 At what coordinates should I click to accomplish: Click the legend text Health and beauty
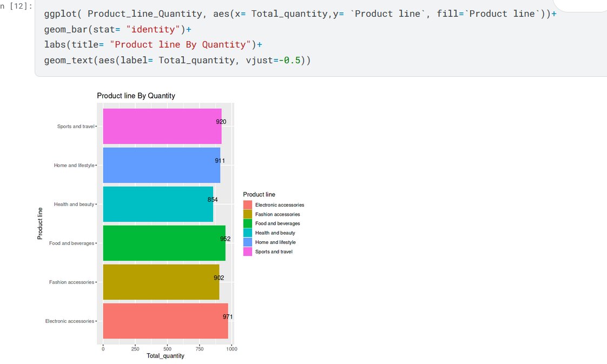(x=275, y=233)
